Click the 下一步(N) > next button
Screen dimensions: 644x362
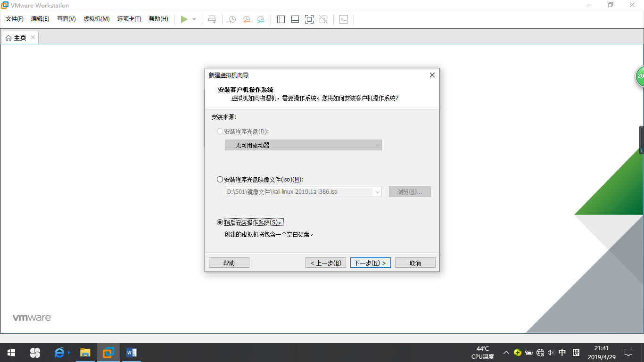[x=371, y=263]
